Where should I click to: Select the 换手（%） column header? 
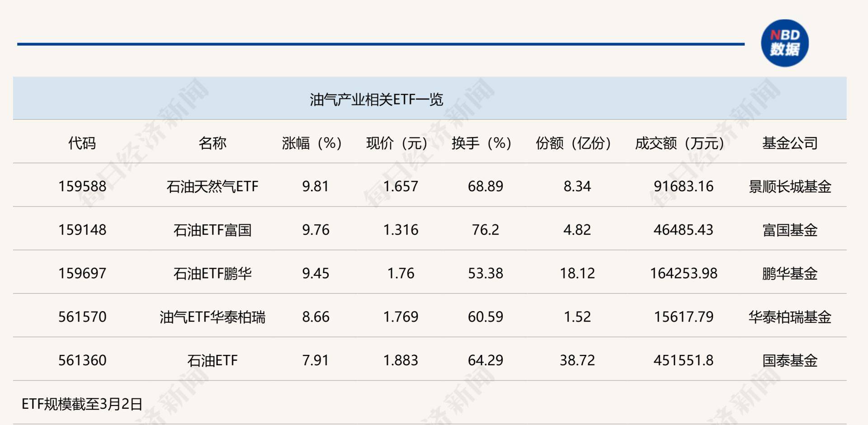click(x=481, y=143)
